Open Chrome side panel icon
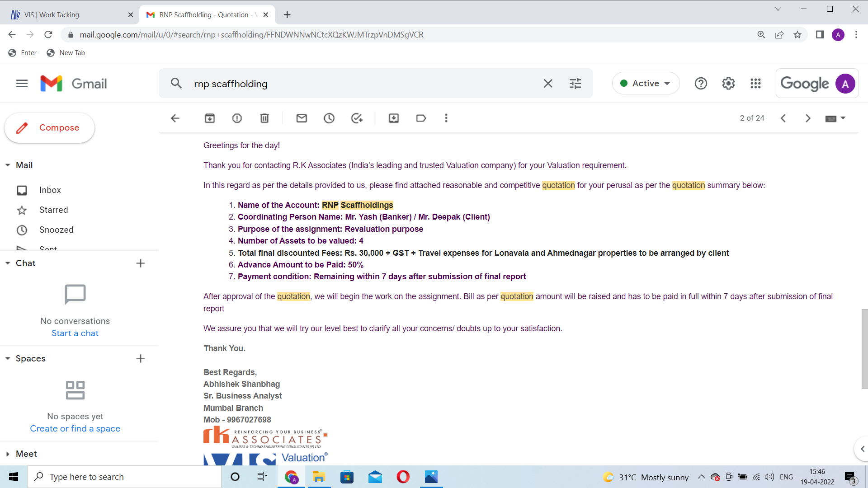Screen dimensions: 868x488 tap(820, 35)
